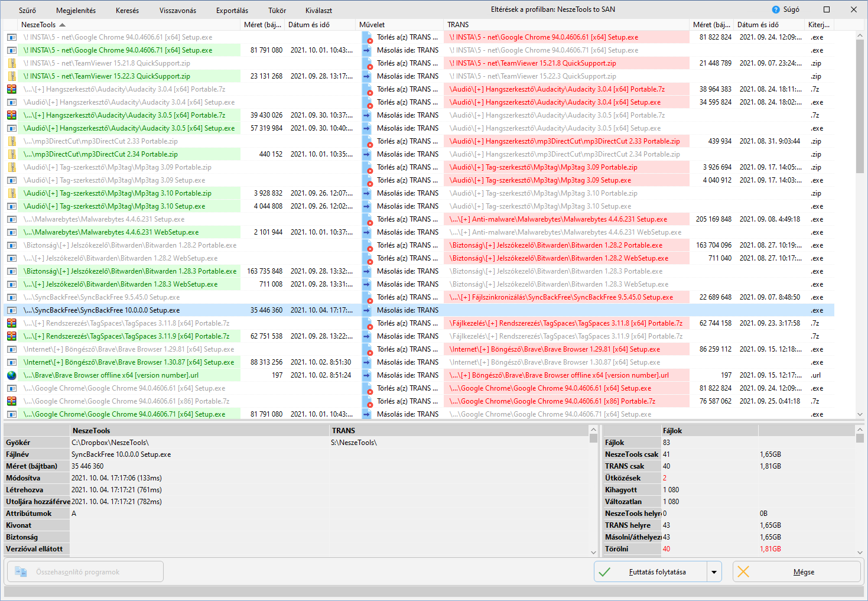Click zip icon of mp3DirectCut 2.34 Portable

click(12, 154)
